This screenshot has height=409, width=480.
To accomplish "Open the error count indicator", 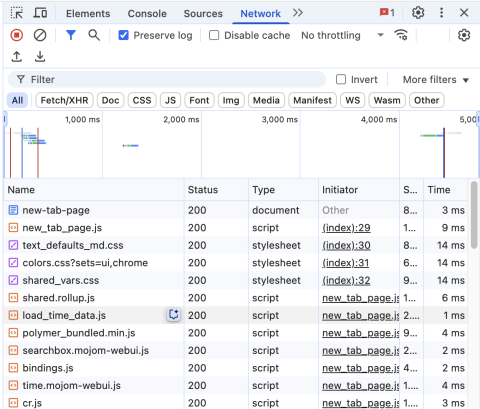I will (x=387, y=13).
